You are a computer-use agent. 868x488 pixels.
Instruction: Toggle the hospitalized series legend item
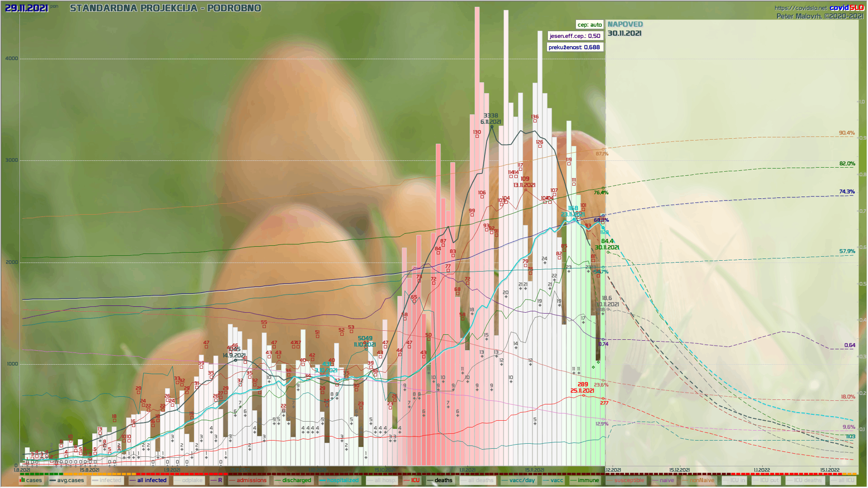pyautogui.click(x=339, y=480)
